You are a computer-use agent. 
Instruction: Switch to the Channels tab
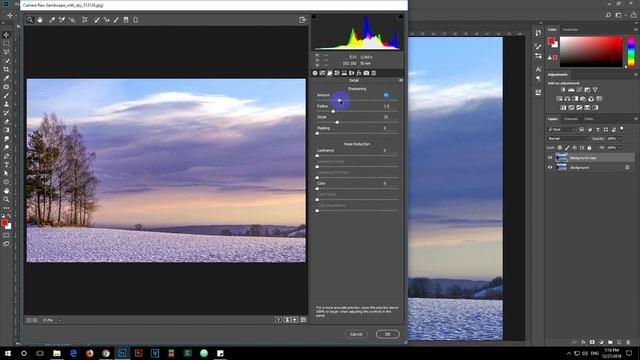(571, 119)
